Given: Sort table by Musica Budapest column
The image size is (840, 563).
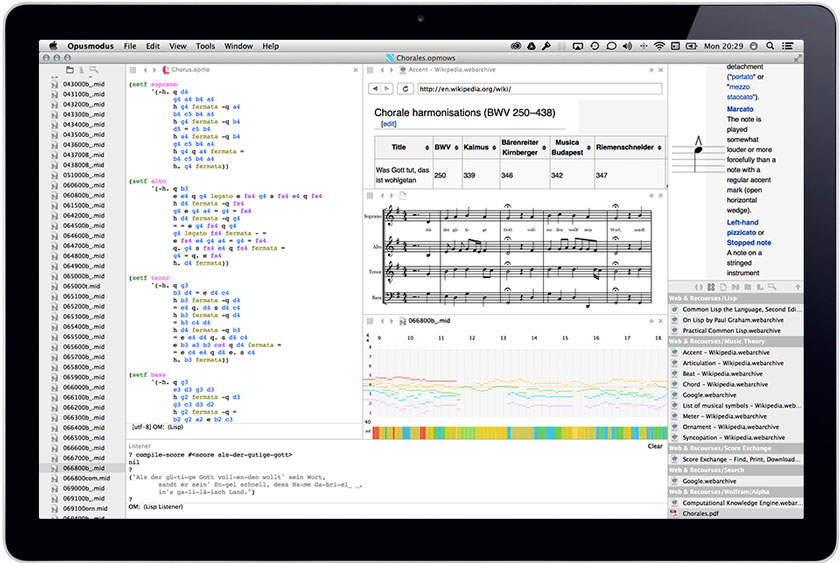Looking at the screenshot, I should pyautogui.click(x=589, y=147).
